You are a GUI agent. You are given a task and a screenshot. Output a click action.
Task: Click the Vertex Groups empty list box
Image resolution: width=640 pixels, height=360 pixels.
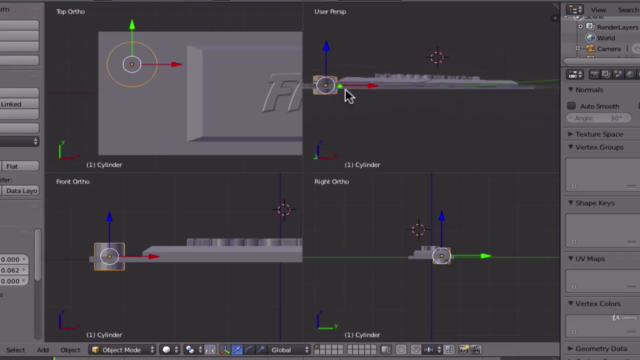(602, 175)
